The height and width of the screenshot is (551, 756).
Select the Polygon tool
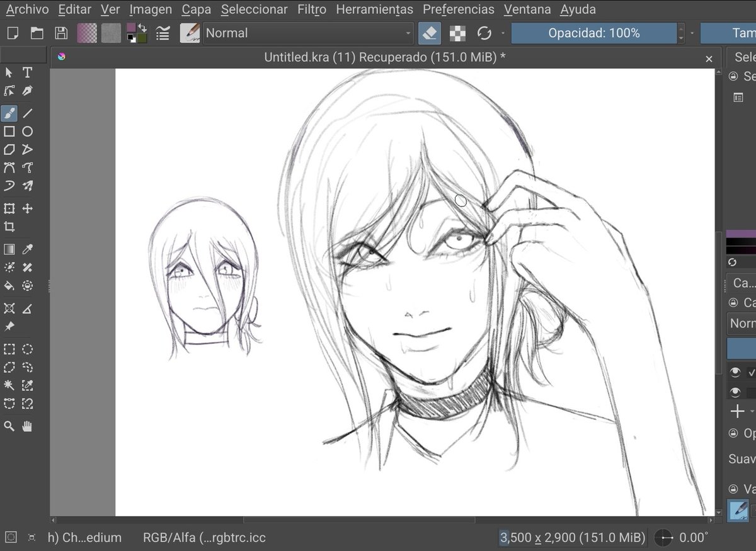(x=9, y=150)
